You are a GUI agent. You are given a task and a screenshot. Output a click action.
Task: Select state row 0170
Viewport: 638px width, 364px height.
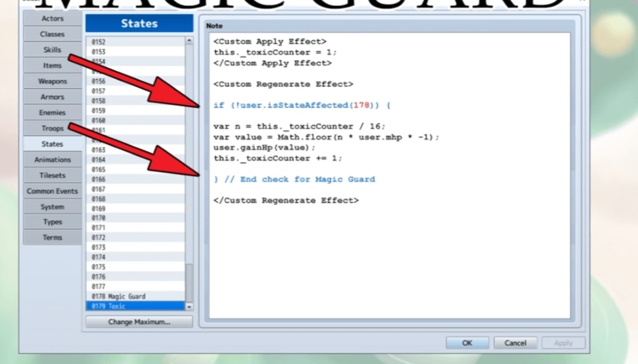(x=136, y=218)
